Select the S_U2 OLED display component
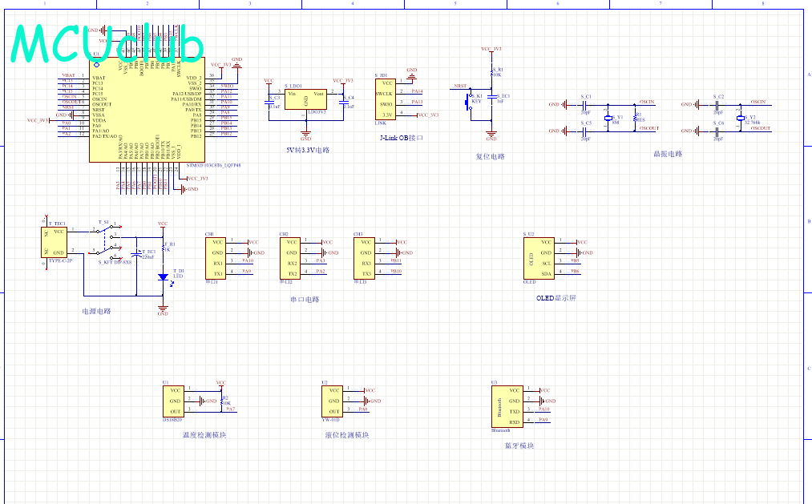 tap(539, 258)
